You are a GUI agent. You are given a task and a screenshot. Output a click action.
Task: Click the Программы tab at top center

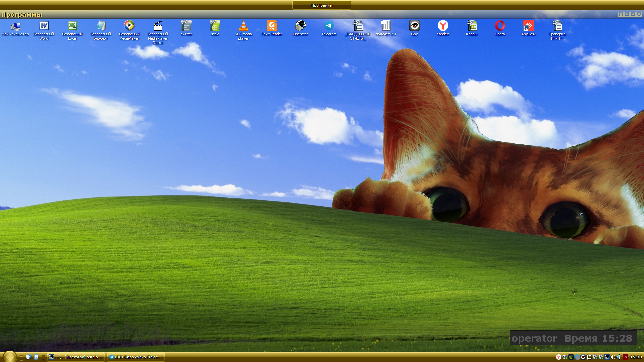(x=322, y=5)
